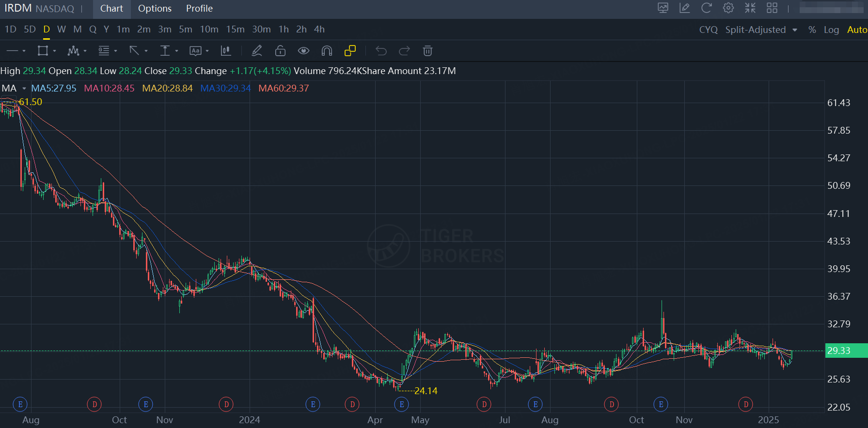This screenshot has height=428, width=868.
Task: Click the MA10:28.45 indicator label
Action: 109,88
